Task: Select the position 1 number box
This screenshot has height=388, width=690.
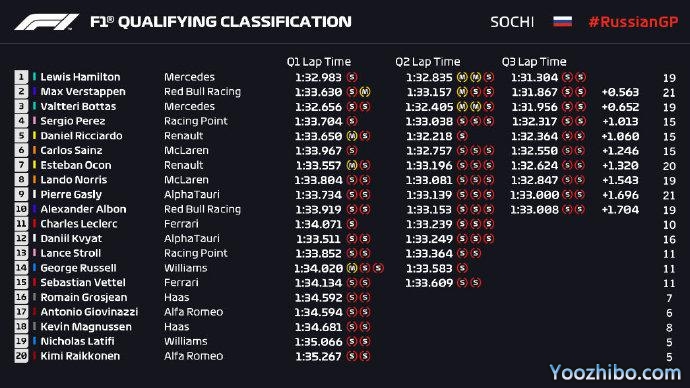Action: [x=21, y=77]
